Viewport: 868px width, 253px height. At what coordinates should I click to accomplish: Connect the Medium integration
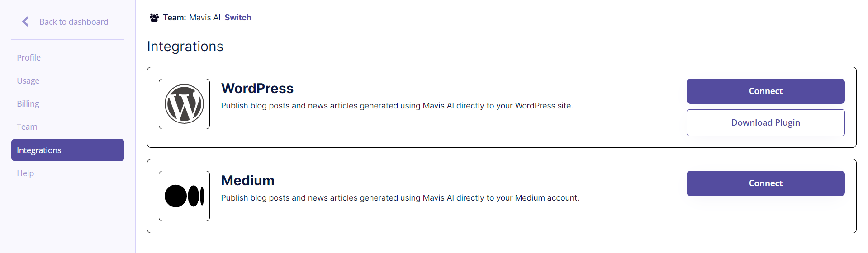765,183
